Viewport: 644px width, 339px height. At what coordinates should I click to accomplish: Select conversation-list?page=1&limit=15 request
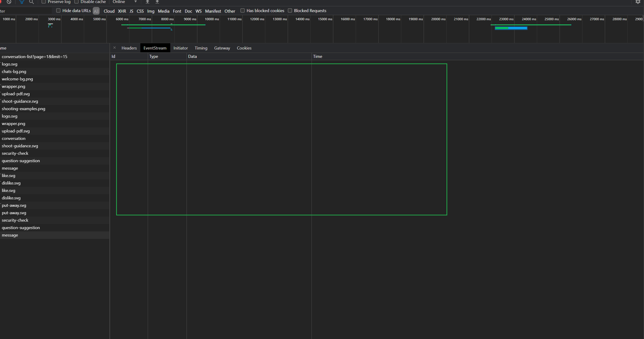(34, 57)
